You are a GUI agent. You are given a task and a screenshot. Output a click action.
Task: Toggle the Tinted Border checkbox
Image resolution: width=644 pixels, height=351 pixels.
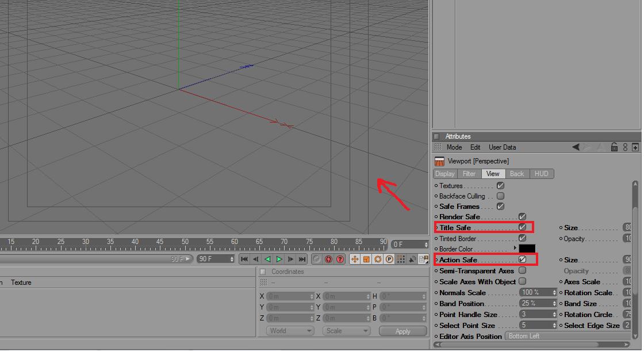(523, 238)
